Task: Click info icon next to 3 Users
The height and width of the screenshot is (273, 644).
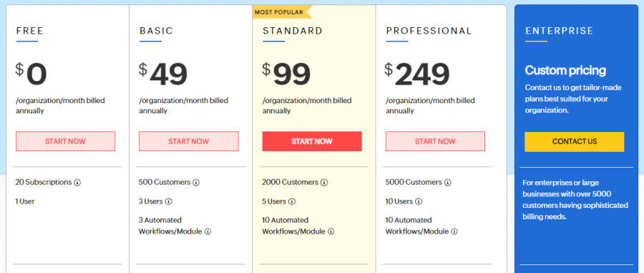Action: (168, 202)
